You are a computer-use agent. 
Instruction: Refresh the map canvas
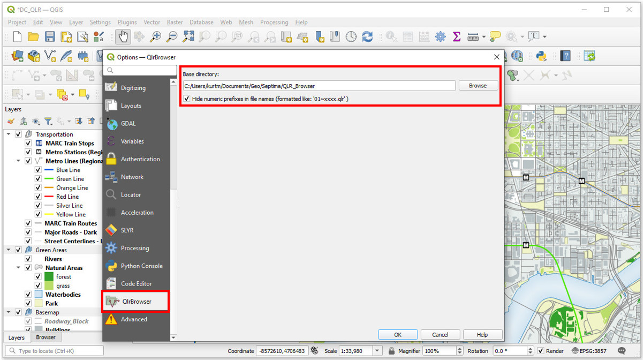point(368,36)
